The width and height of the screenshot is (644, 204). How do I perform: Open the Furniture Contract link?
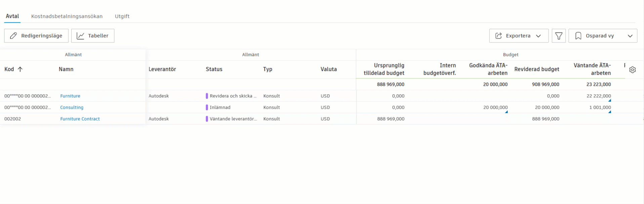(x=80, y=119)
